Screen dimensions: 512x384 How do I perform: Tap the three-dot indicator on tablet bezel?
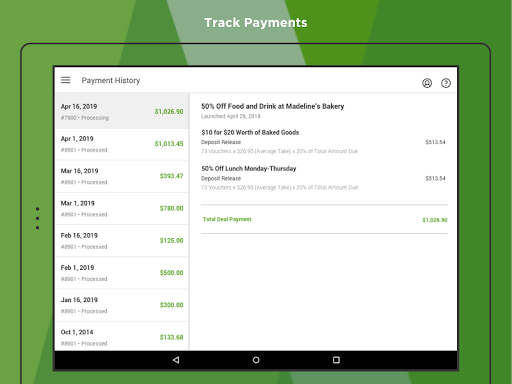pos(38,218)
